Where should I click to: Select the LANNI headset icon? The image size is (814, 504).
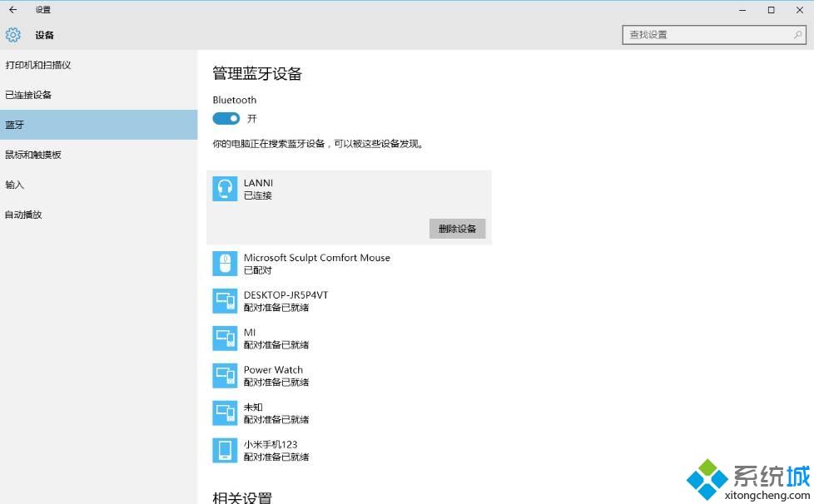coord(225,189)
